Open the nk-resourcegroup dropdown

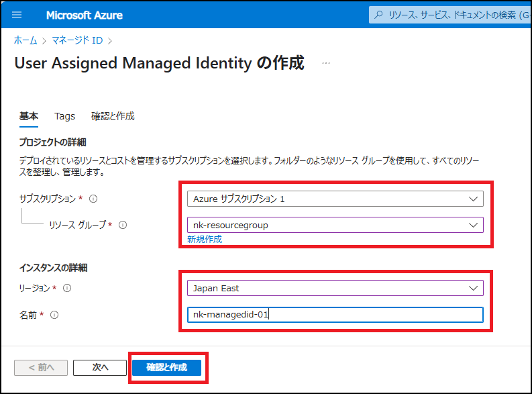[x=335, y=225]
